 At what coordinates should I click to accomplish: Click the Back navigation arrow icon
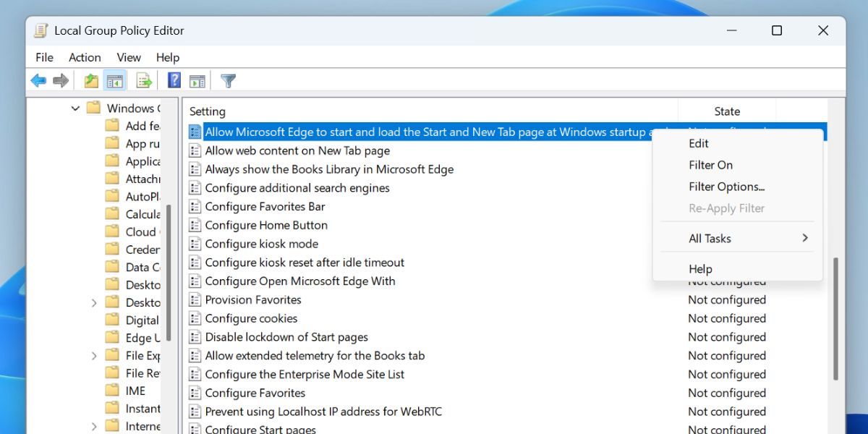point(38,80)
